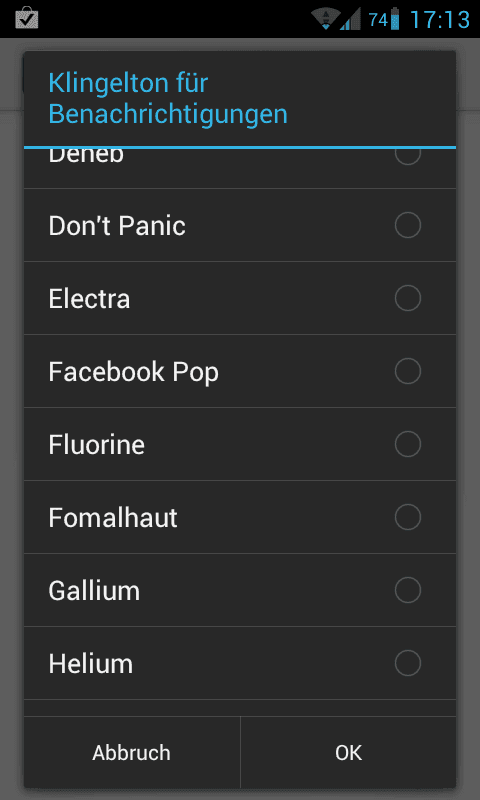Select the Facebook Pop radio button

[408, 371]
